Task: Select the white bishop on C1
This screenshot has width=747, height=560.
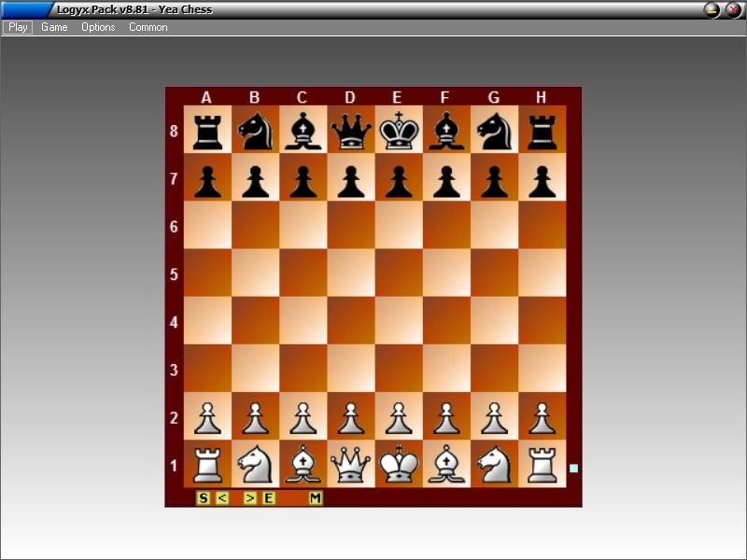Action: click(303, 464)
